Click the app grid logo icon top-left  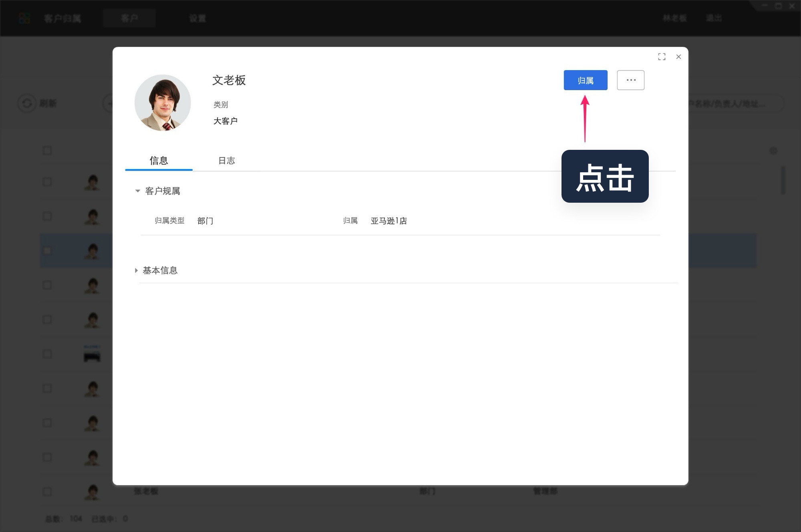click(x=24, y=18)
